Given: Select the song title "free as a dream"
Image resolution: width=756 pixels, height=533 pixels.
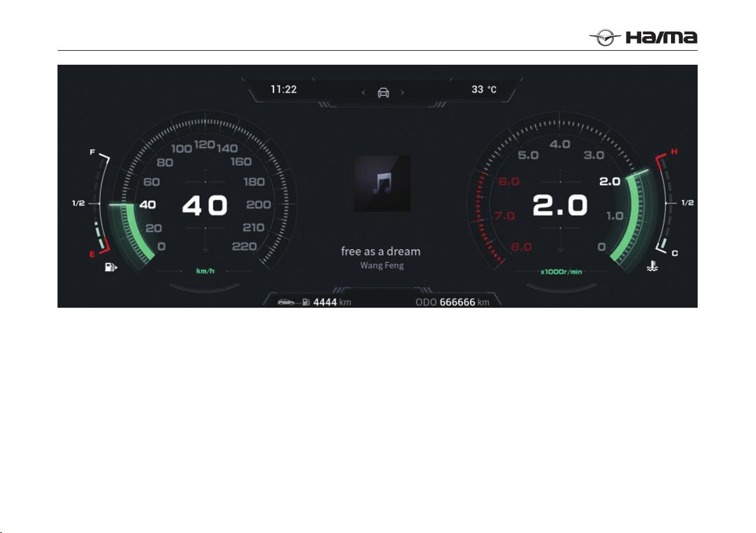Looking at the screenshot, I should [x=381, y=251].
